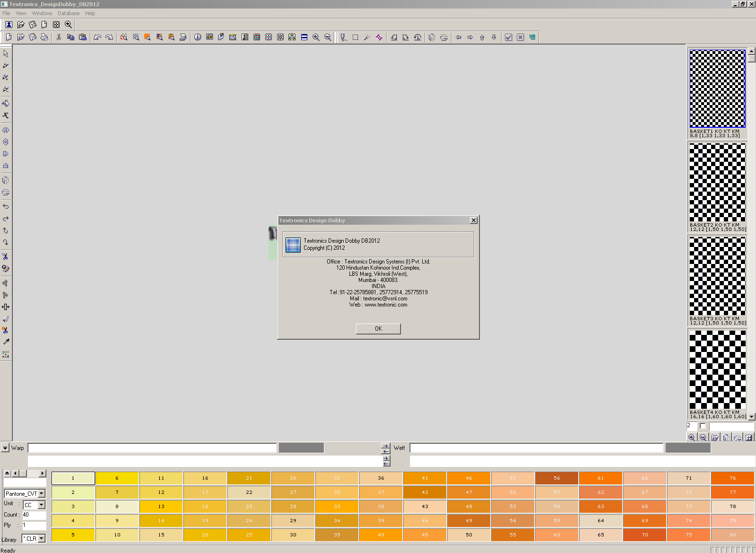Click the Undo arrow in main toolbar
This screenshot has height=553, width=756.
coord(97,37)
